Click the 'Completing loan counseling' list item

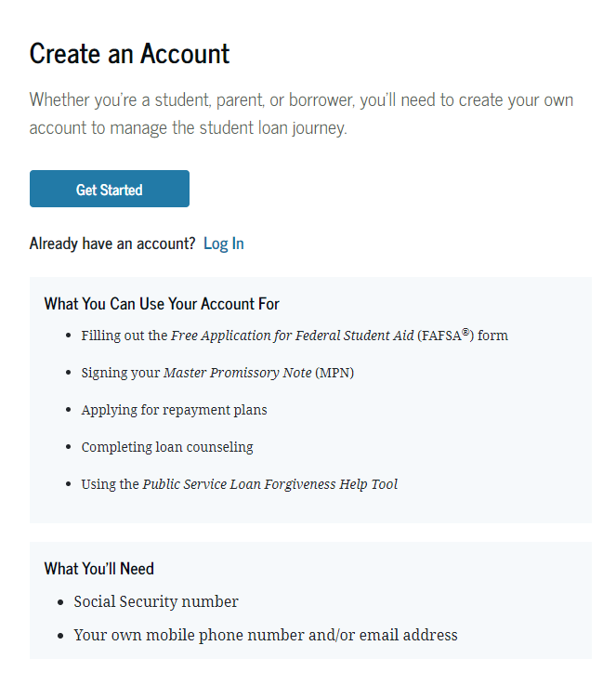coord(167,447)
